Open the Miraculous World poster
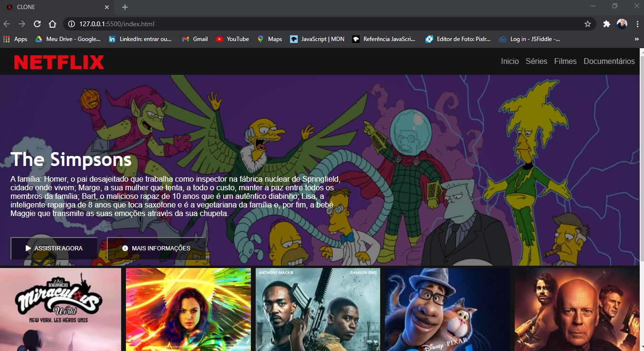644x351 pixels. pyautogui.click(x=61, y=310)
